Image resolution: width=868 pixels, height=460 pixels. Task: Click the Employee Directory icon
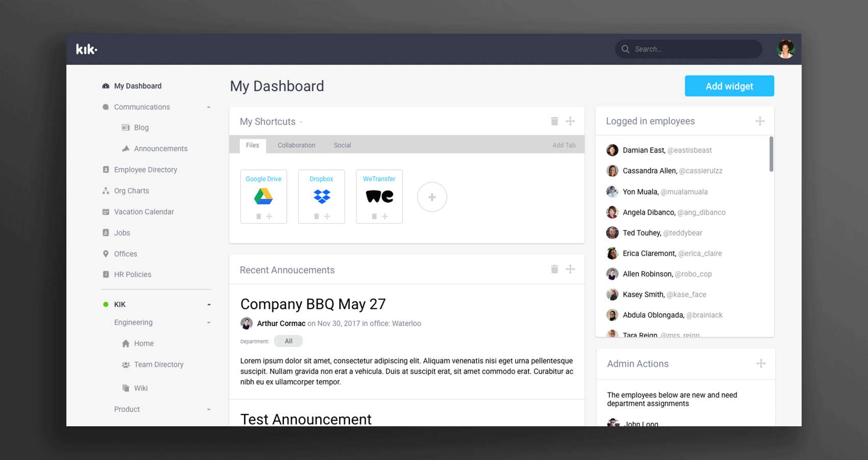106,170
